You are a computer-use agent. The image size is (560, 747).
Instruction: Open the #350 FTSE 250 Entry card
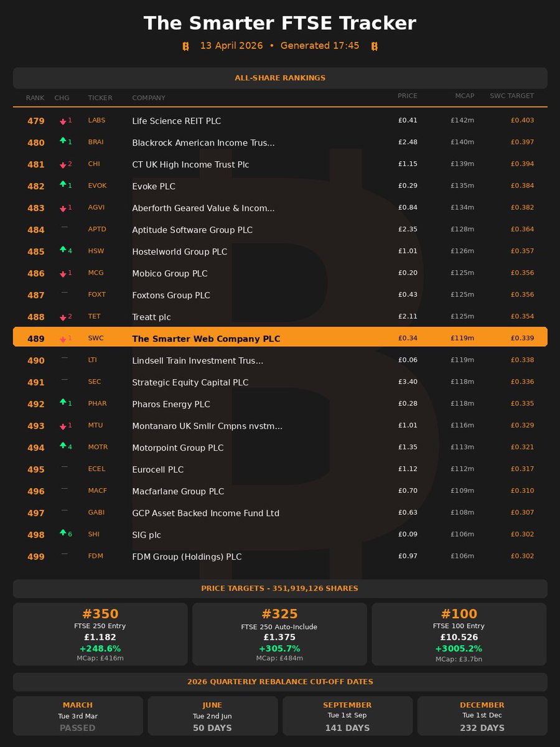point(100,634)
